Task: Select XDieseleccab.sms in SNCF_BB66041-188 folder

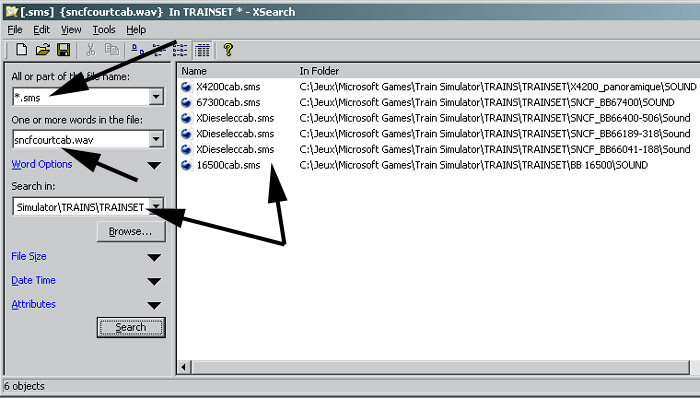Action: (x=235, y=149)
